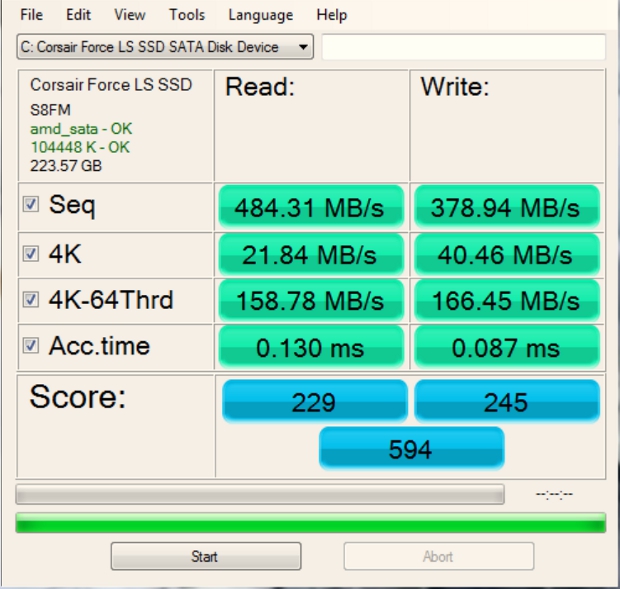Image resolution: width=620 pixels, height=589 pixels.
Task: Click the gray current-test progress bar
Action: (x=260, y=494)
